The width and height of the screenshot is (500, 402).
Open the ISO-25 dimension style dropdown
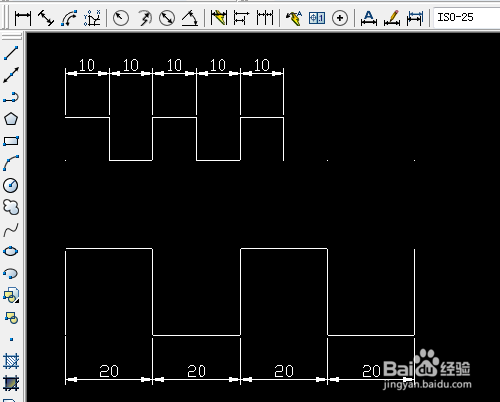click(x=467, y=17)
